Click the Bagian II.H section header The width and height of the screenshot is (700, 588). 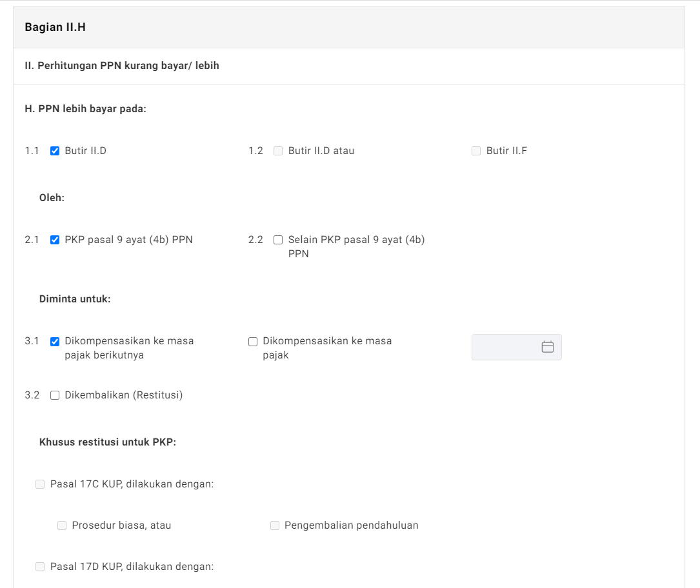click(x=55, y=27)
